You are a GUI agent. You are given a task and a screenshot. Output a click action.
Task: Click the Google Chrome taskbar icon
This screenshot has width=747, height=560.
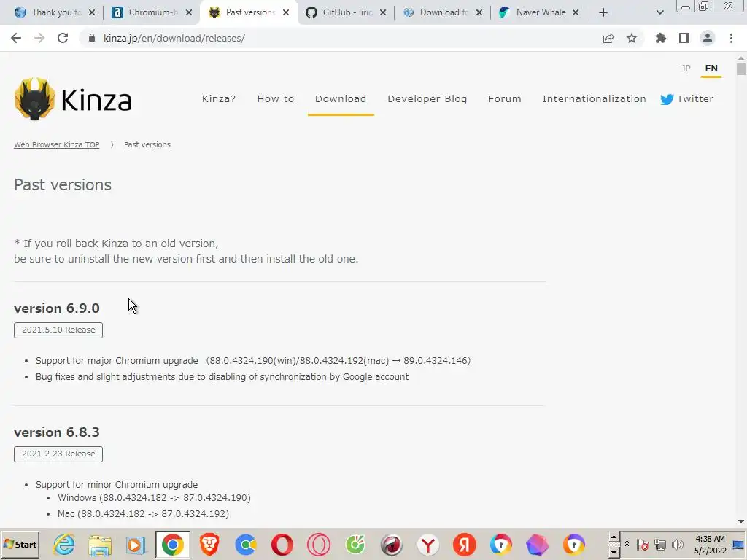click(172, 544)
